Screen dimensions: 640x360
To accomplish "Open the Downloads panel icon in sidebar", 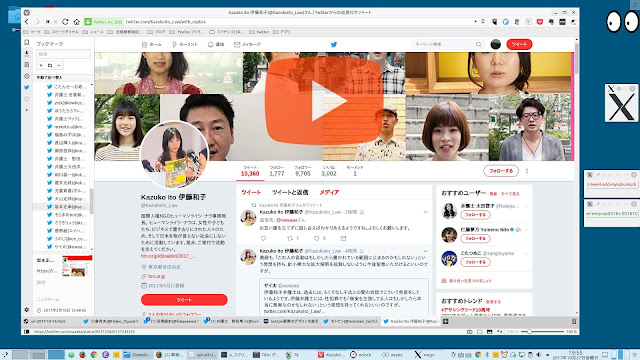I will coord(27,53).
